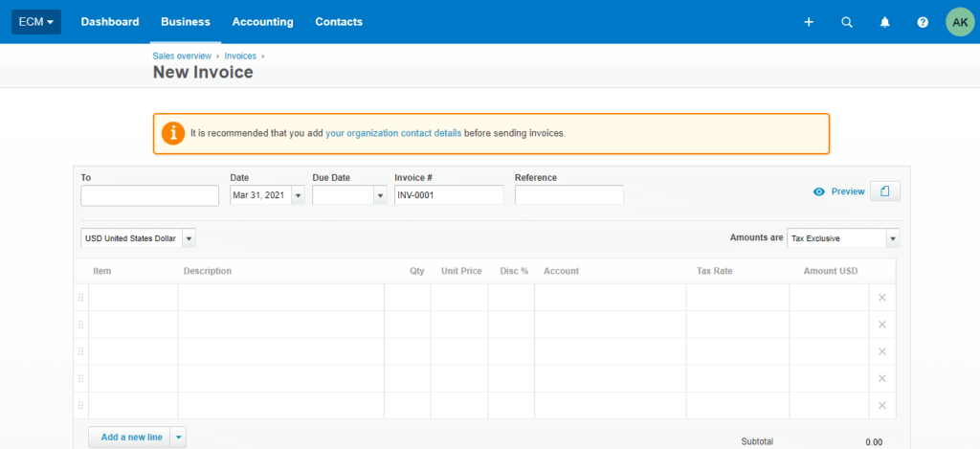
Task: Open the help question mark icon
Action: tap(923, 22)
